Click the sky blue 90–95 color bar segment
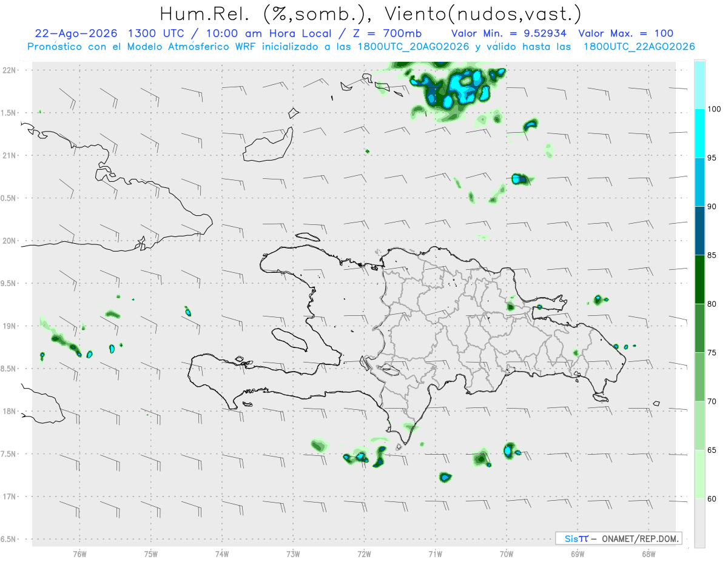 tap(699, 182)
